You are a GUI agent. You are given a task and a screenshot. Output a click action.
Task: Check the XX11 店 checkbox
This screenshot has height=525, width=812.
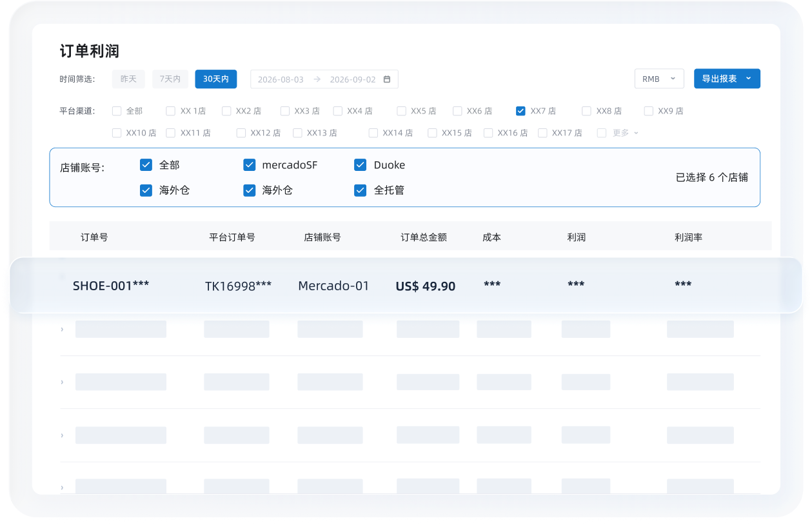click(x=171, y=133)
